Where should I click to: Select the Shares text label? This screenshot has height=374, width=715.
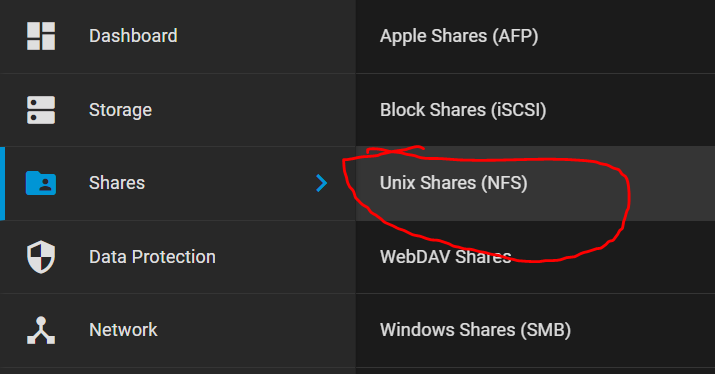coord(117,183)
